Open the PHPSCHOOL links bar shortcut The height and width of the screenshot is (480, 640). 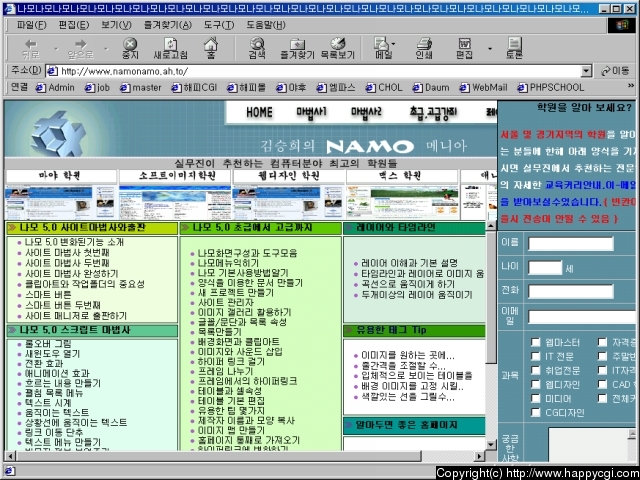(x=551, y=87)
